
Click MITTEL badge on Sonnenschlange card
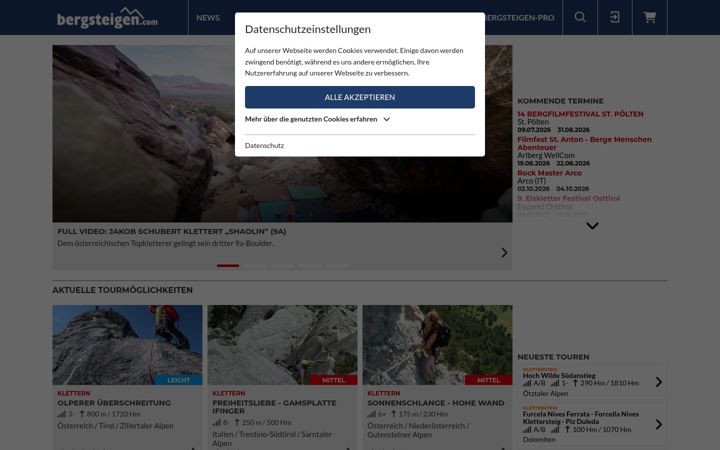489,380
